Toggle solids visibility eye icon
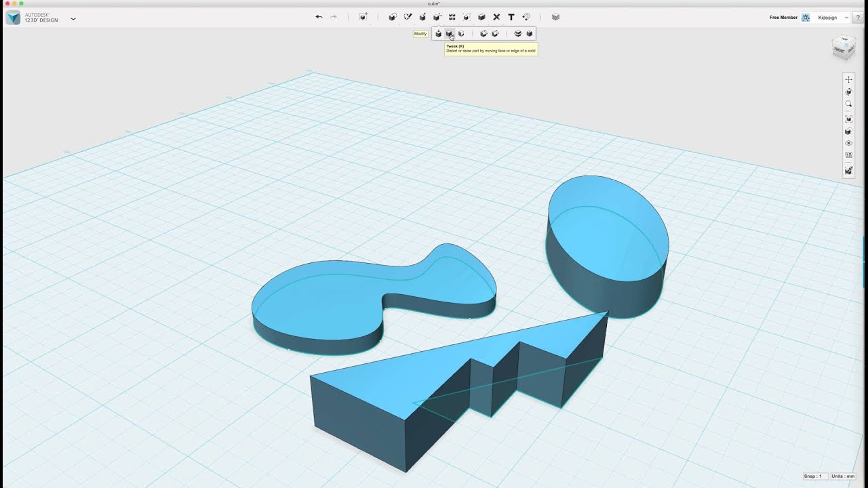Viewport: 868px width, 488px height. pos(848,144)
